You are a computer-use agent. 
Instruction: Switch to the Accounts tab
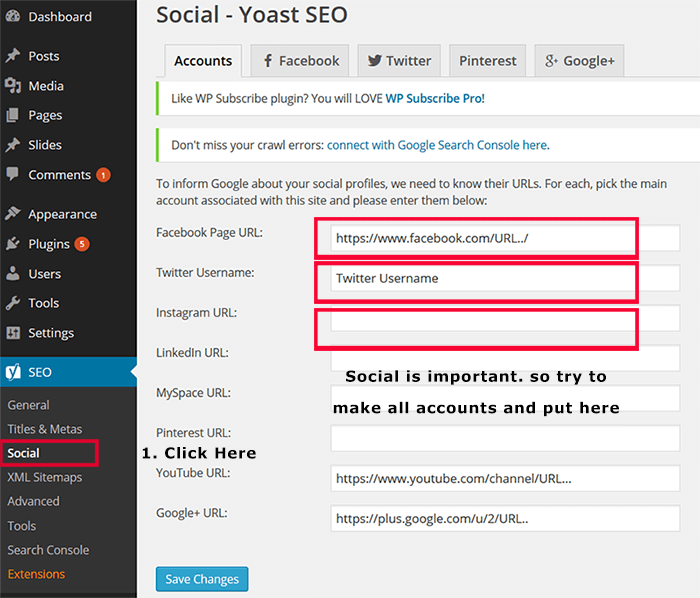pyautogui.click(x=203, y=61)
